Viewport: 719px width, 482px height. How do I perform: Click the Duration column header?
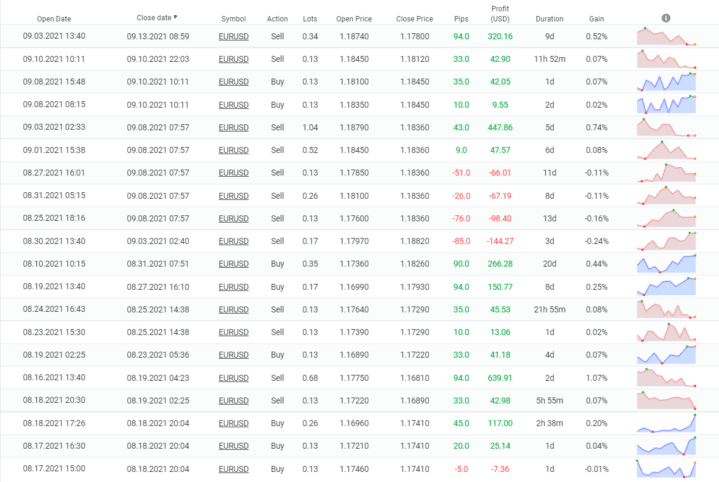tap(549, 18)
